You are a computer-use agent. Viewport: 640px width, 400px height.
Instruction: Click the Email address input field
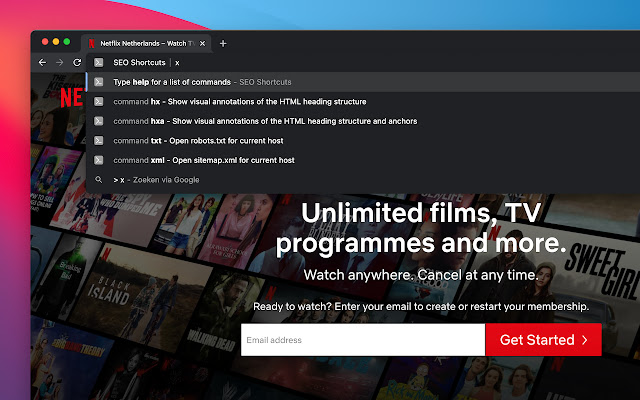point(363,340)
